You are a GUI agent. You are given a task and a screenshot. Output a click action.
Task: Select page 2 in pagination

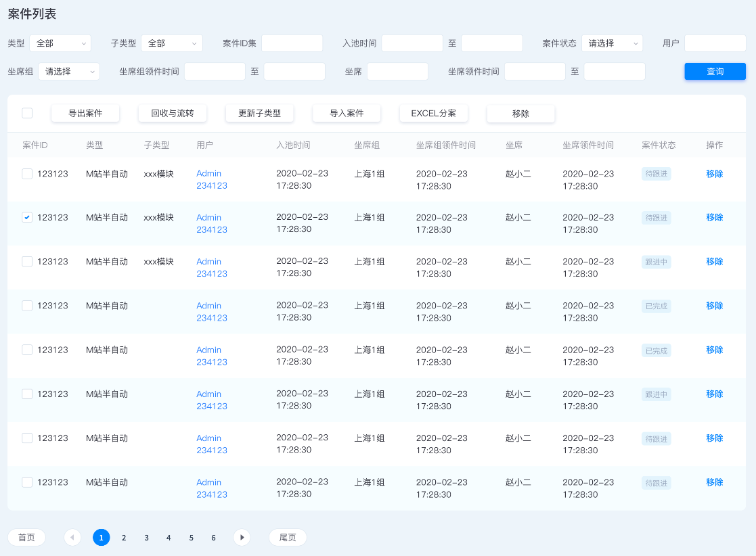pyautogui.click(x=124, y=538)
